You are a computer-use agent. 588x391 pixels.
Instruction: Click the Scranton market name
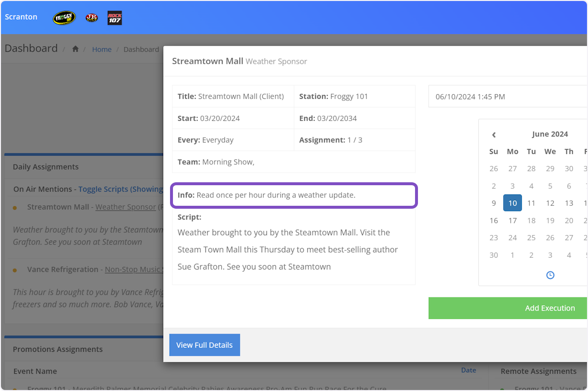pos(21,17)
